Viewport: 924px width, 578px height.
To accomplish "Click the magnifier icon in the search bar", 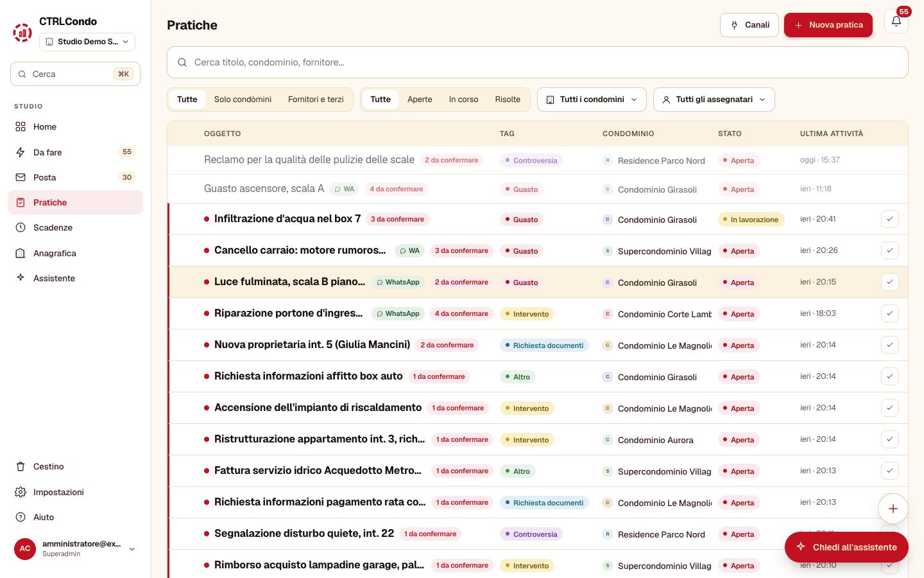I will [182, 62].
